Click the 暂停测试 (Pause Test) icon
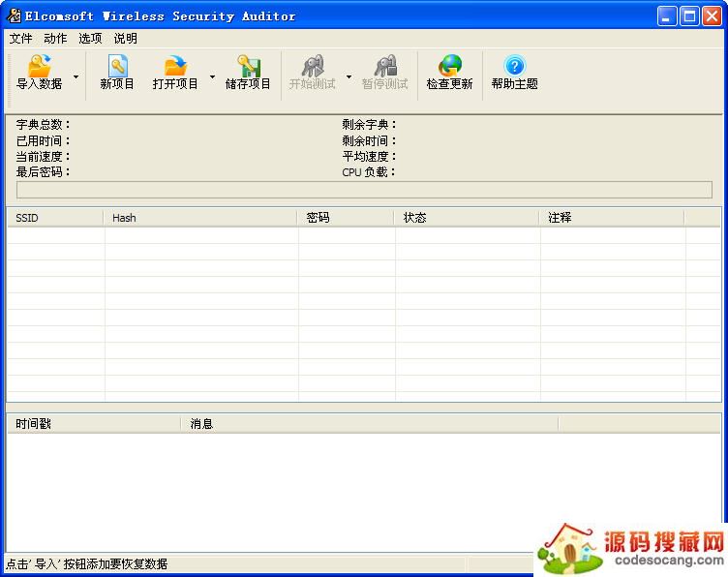The width and height of the screenshot is (728, 577). [x=385, y=67]
